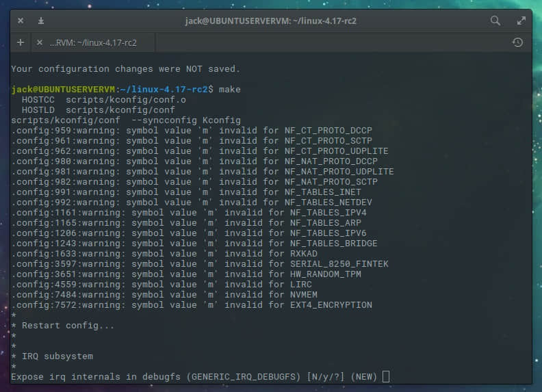Click the warning line for EXT4_ENCRYPTION

click(x=192, y=305)
